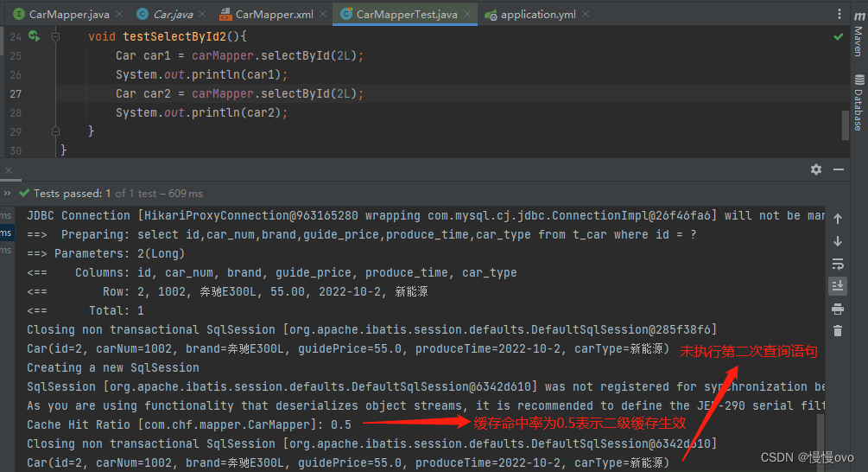
Task: Click the JDBC Connection HikariProxyConnection line
Action: 426,216
